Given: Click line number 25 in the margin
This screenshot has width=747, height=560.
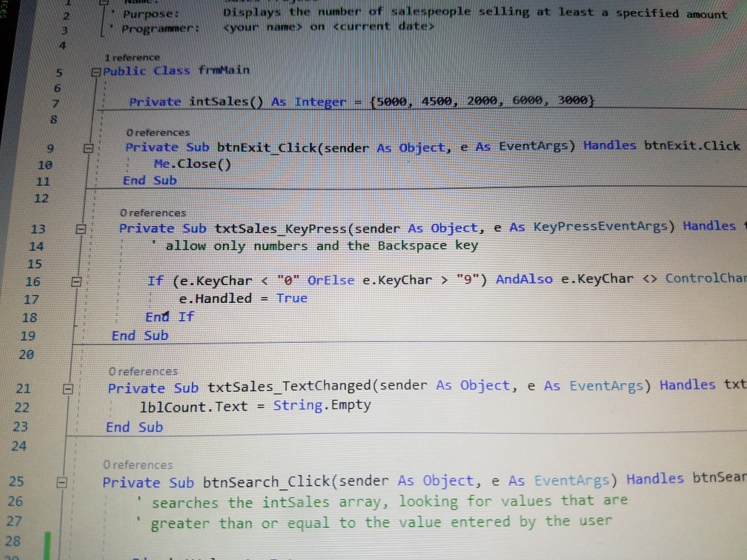Looking at the screenshot, I should (x=16, y=481).
